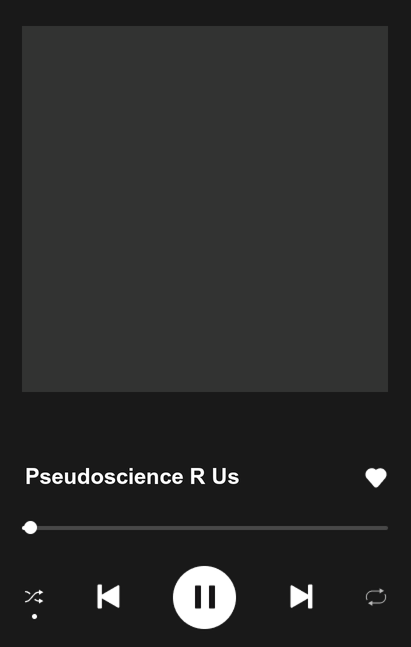
Task: Remove the song from liked songs
Action: click(x=376, y=478)
